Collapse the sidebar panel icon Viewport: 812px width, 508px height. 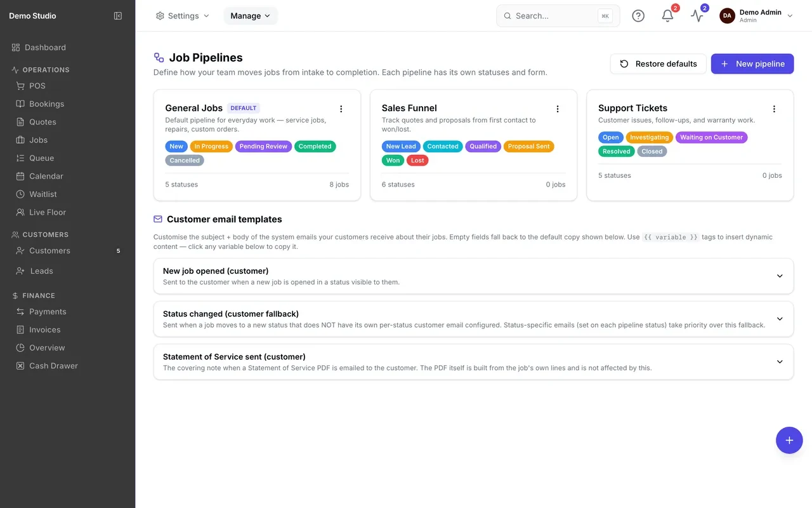click(x=118, y=16)
